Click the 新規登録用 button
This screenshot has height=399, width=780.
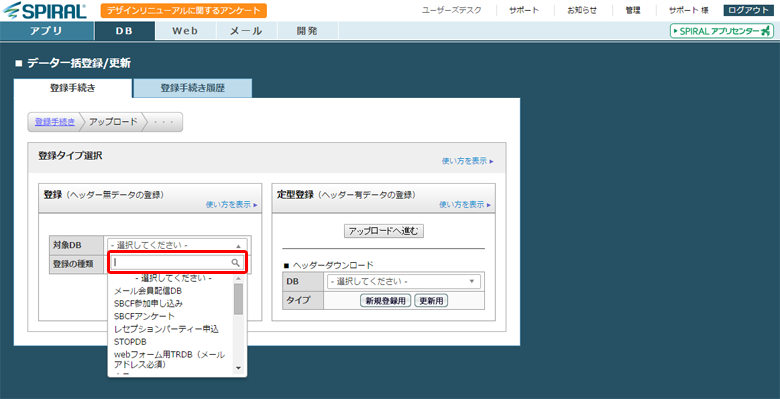(386, 300)
